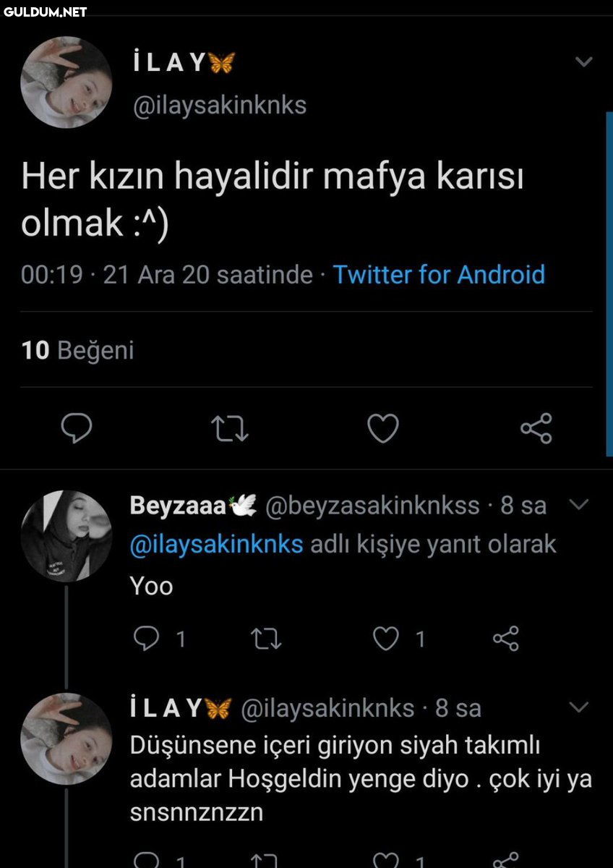Open @ilaysakinknks mention in Beyzaaa's reply

pyautogui.click(x=216, y=544)
